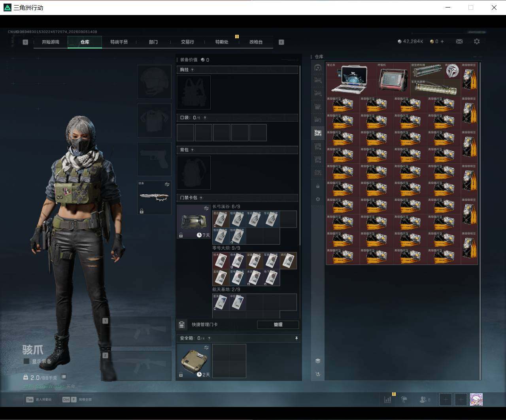The width and height of the screenshot is (506, 420).
Task: Click the warehouse sort icon
Action: 318,374
